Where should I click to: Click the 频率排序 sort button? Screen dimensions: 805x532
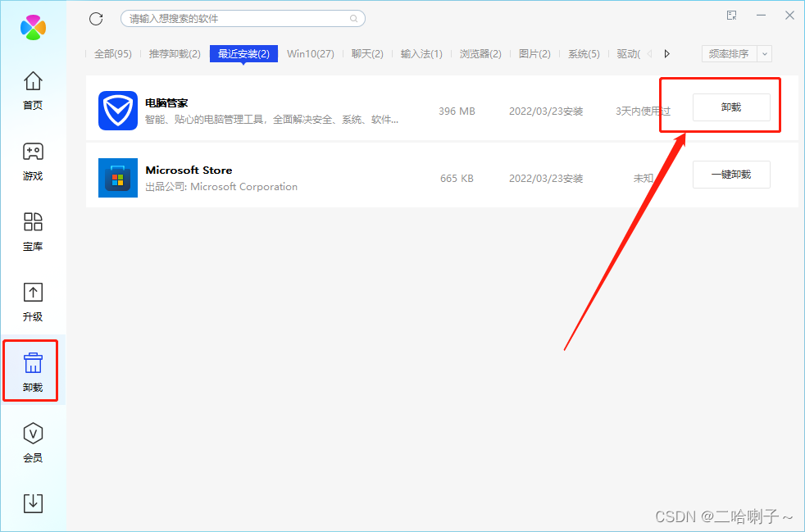tap(729, 54)
